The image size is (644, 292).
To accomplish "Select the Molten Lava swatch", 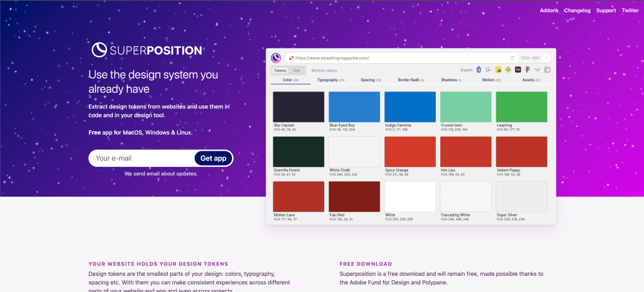I will (298, 197).
